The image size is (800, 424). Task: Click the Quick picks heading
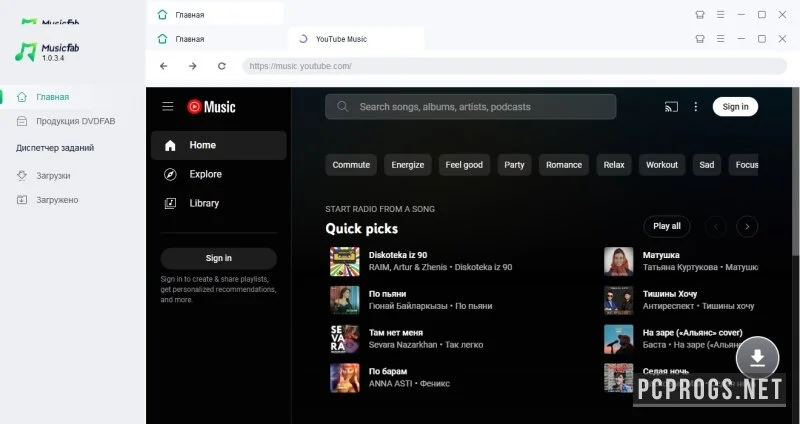pyautogui.click(x=362, y=229)
